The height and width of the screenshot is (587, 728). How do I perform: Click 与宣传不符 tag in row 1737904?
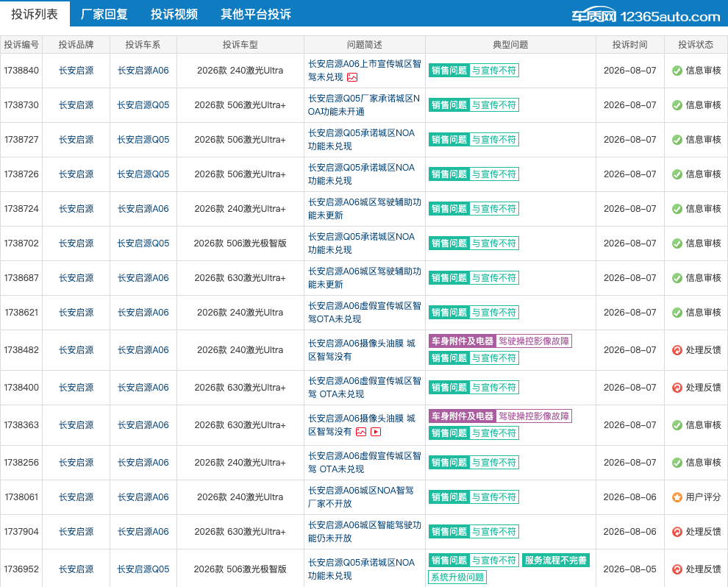click(x=494, y=532)
